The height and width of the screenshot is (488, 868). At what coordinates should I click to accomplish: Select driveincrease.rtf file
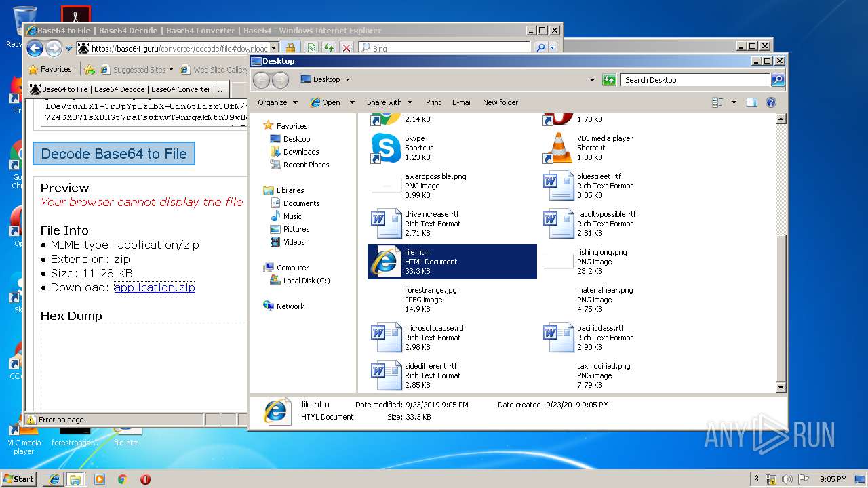452,224
